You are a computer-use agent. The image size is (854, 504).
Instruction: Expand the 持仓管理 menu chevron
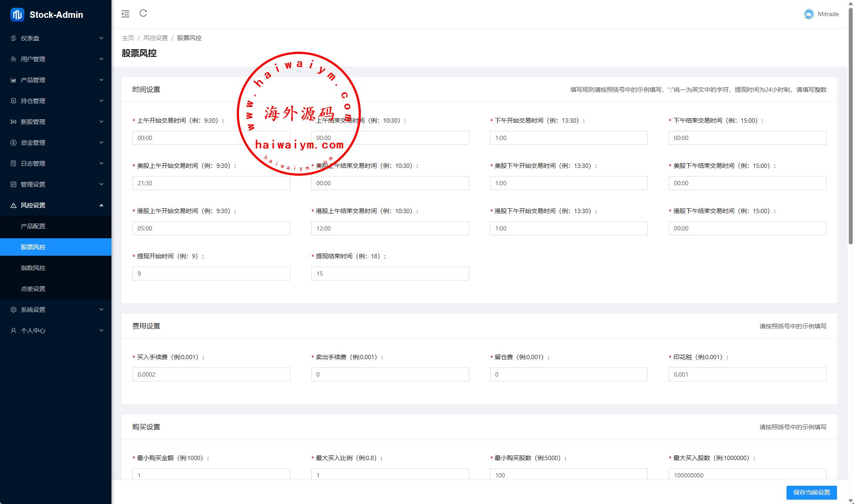tap(101, 101)
